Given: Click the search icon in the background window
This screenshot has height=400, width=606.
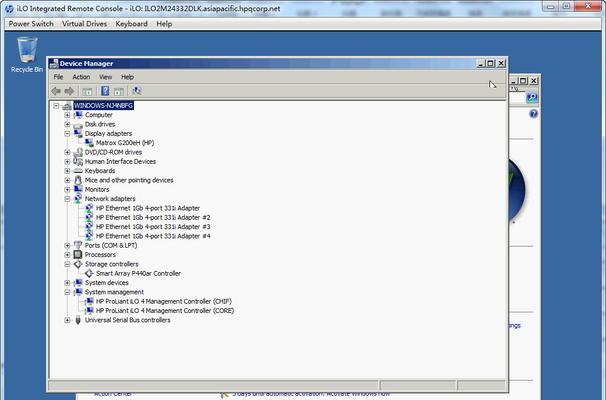Looking at the screenshot, I should (x=532, y=97).
